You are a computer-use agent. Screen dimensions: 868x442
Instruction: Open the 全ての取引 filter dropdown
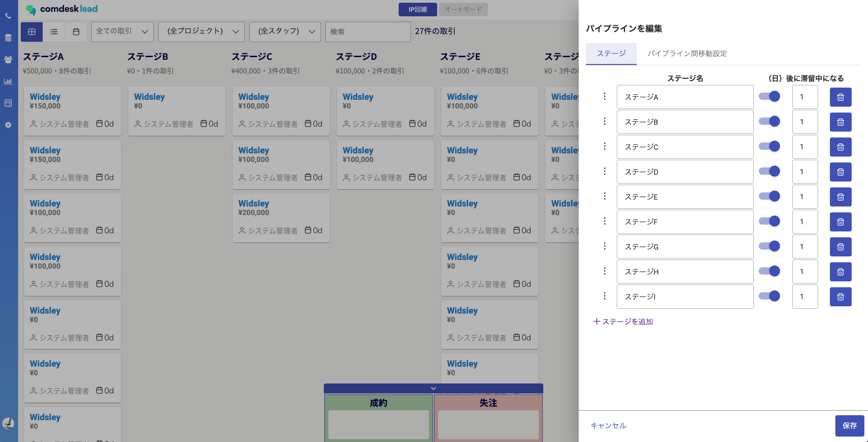[x=122, y=32]
